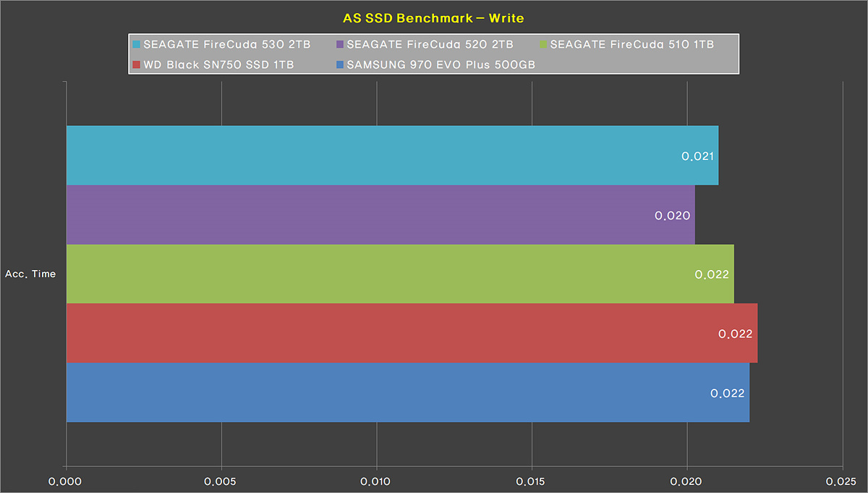This screenshot has width=868, height=493.
Task: Select the blue bar in the chart
Action: [408, 392]
